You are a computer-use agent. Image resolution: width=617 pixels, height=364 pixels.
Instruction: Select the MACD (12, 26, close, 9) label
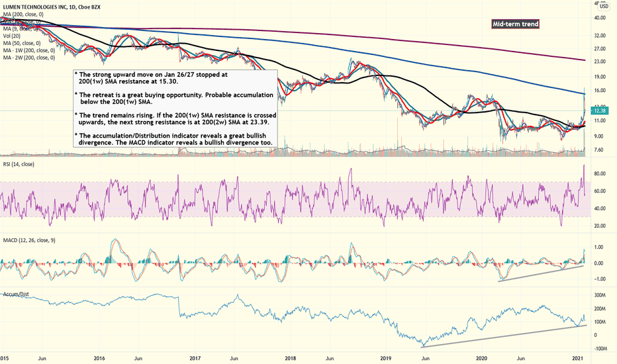coord(29,240)
